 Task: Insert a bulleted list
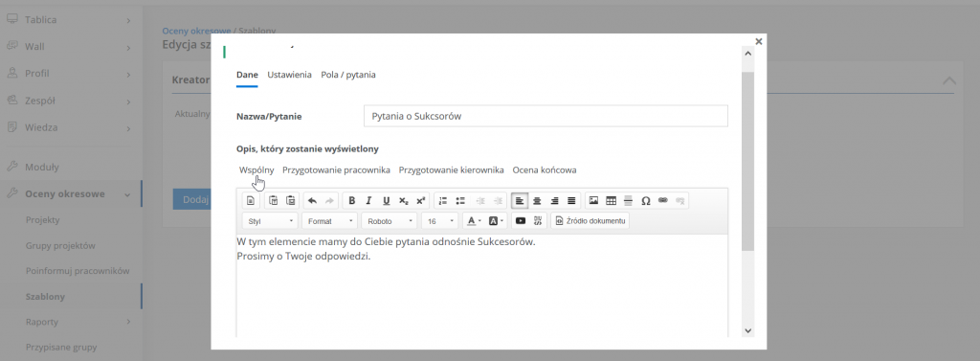click(x=460, y=201)
